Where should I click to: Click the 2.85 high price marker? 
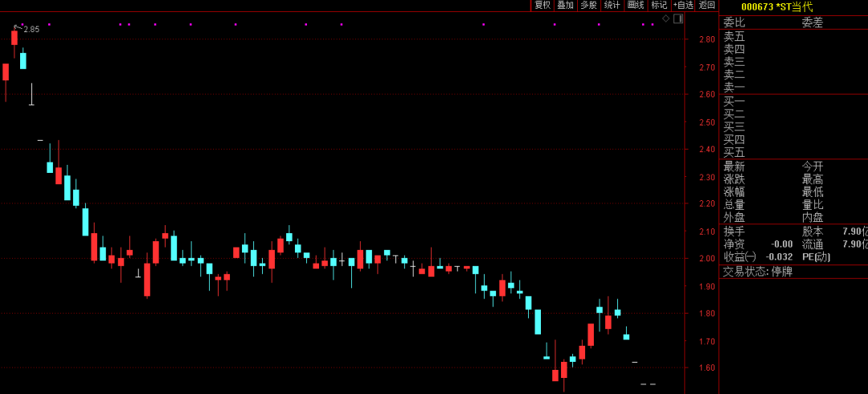pyautogui.click(x=31, y=30)
